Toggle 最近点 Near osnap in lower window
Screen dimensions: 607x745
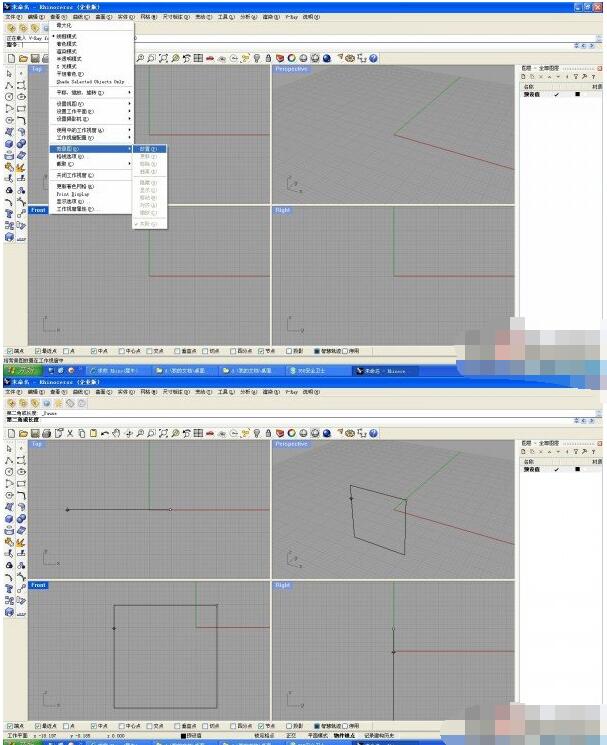pos(46,726)
